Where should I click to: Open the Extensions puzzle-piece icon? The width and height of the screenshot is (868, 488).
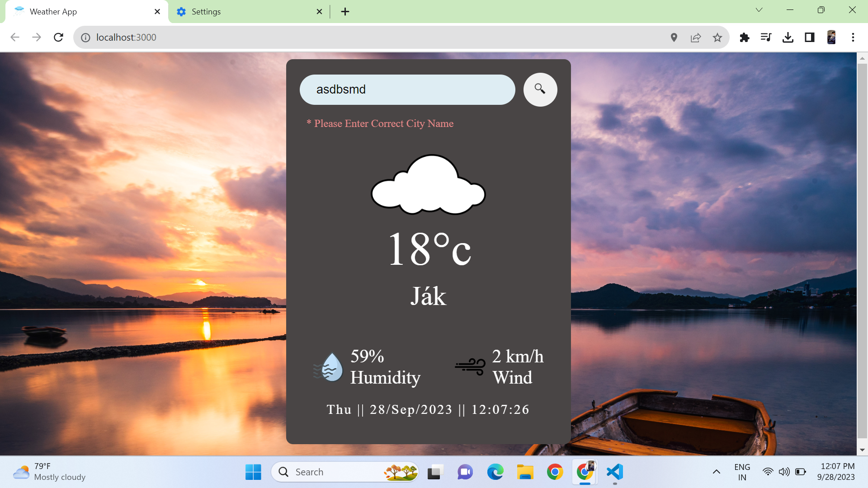point(744,38)
